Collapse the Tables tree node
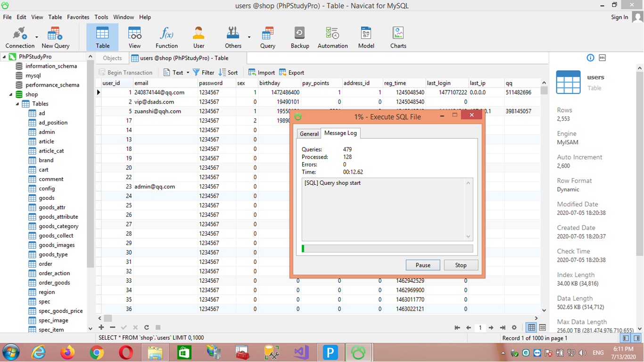Screen dimensions: 644x362 pos(17,104)
